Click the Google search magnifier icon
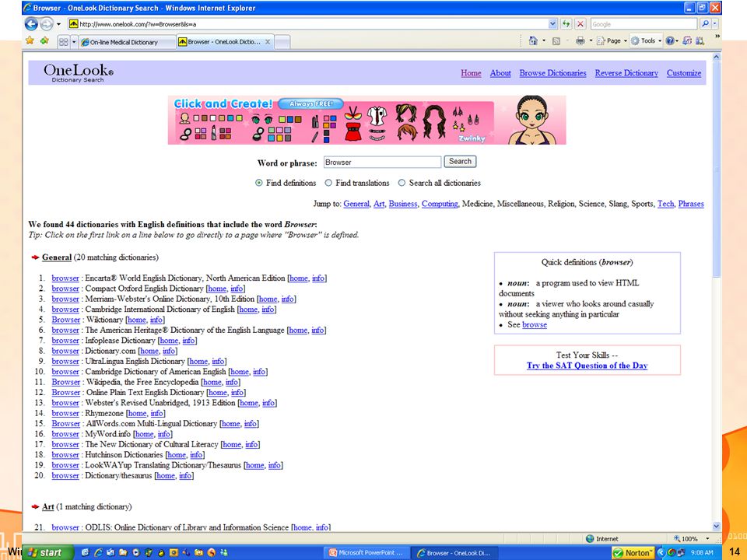The width and height of the screenshot is (747, 560). pyautogui.click(x=705, y=24)
